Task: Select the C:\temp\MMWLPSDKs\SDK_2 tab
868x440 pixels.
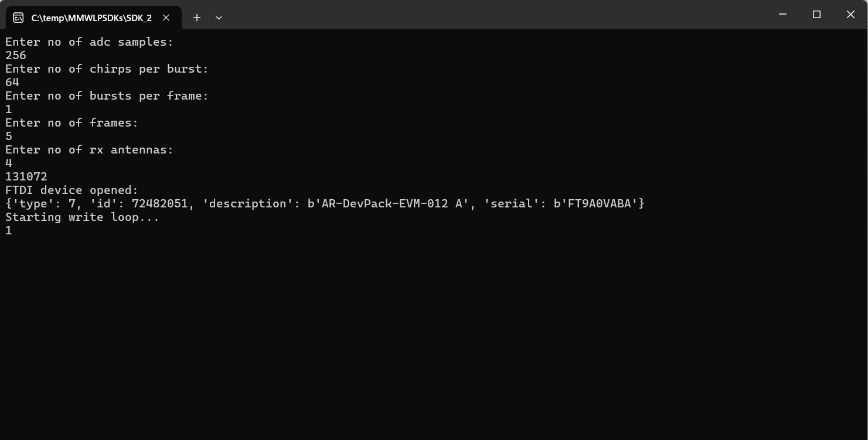Action: (91, 18)
